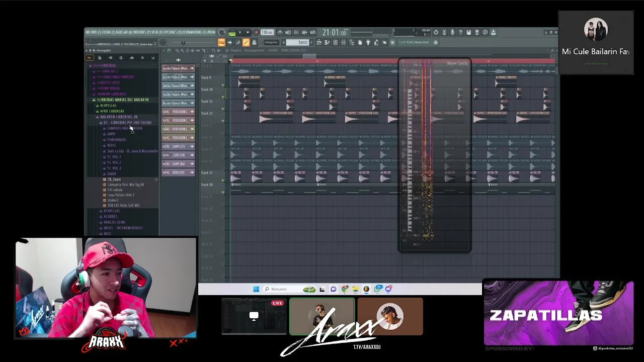Viewport: 644px width, 362px height.
Task: Select the playlist slice tool icon
Action: 203,50
